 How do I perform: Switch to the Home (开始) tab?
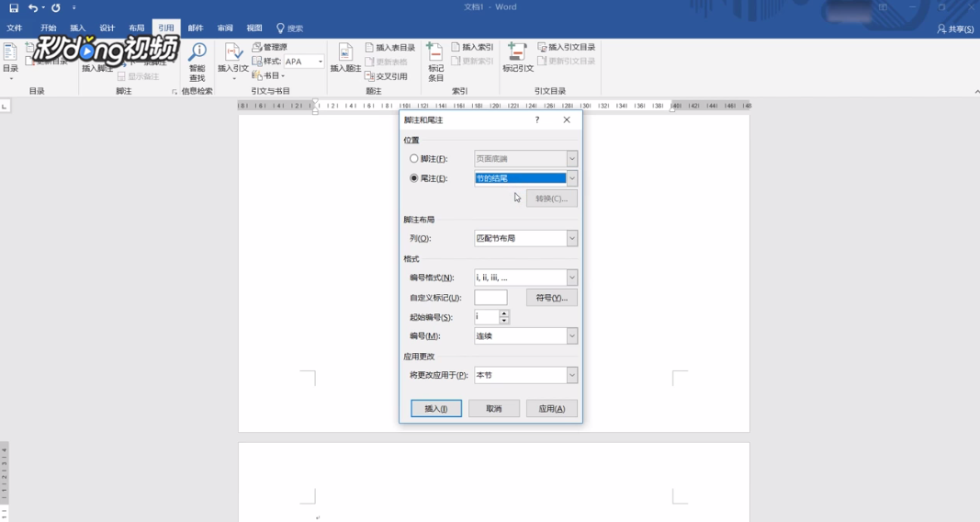click(x=48, y=28)
